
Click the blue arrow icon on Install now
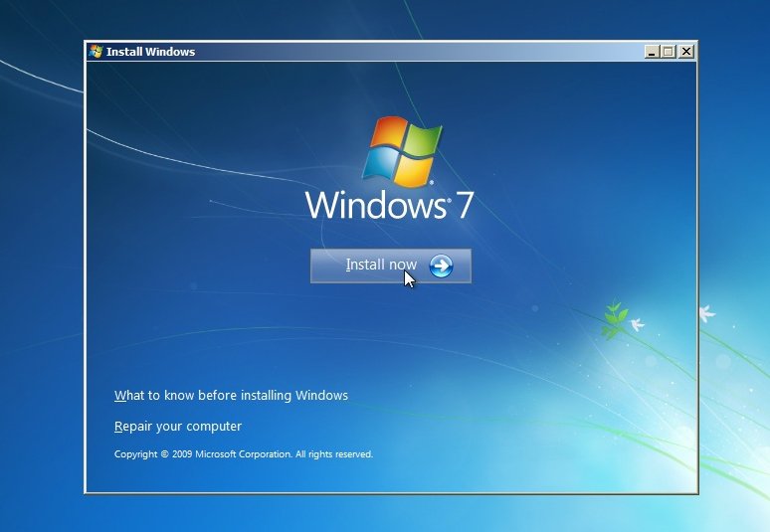(x=441, y=266)
